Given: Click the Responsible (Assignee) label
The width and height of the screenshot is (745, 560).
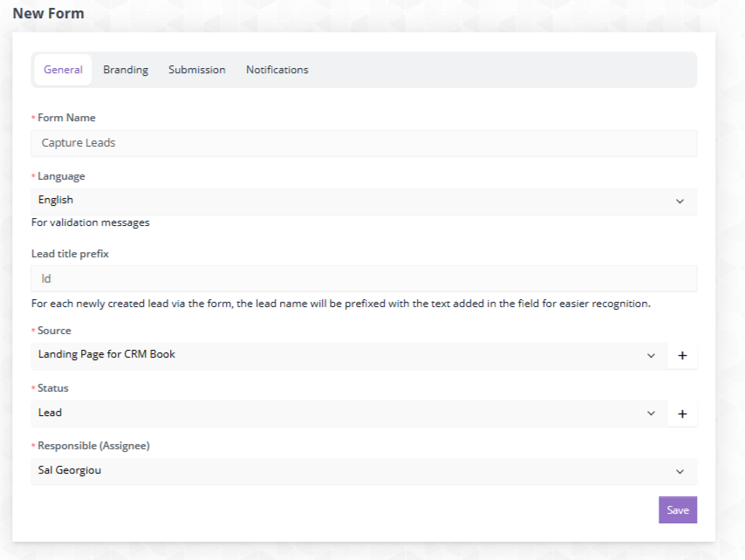Looking at the screenshot, I should coord(93,446).
